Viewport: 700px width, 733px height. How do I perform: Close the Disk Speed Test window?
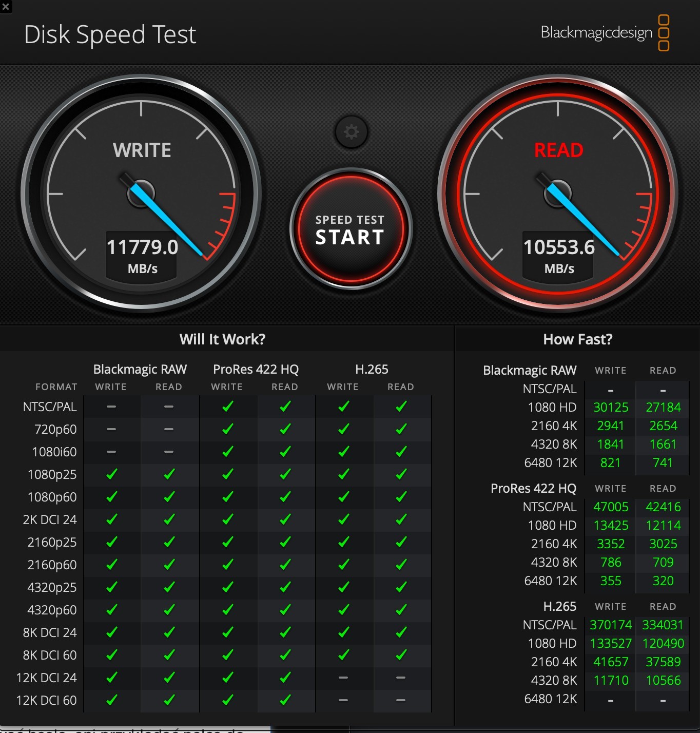click(x=6, y=7)
